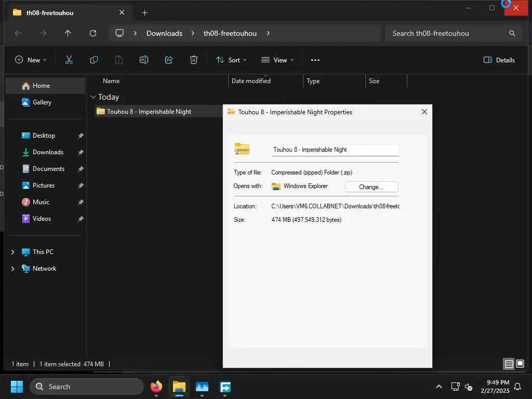Viewport: 532px width, 399px height.
Task: Click the Change... button in Properties
Action: pos(371,187)
